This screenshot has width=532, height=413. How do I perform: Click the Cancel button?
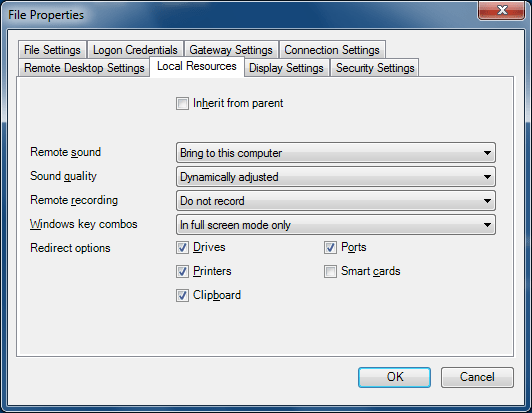[x=477, y=377]
